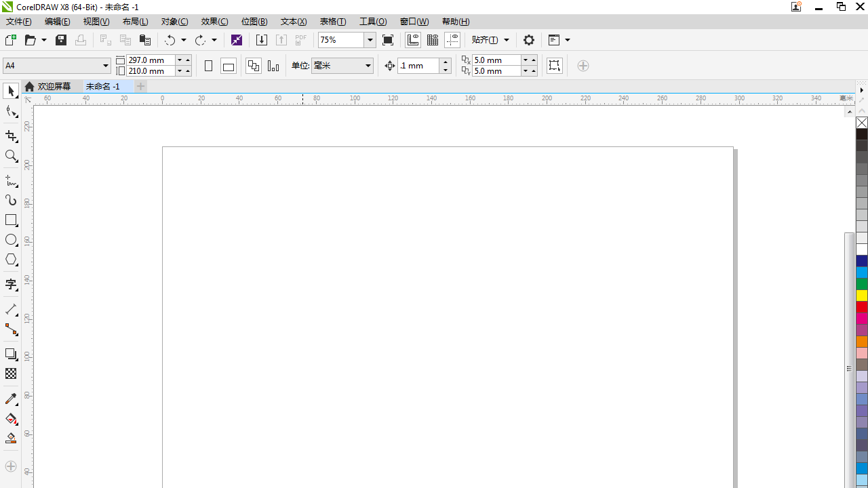The image size is (868, 488).
Task: Select the Color Eyedropper tool
Action: pyautogui.click(x=11, y=399)
